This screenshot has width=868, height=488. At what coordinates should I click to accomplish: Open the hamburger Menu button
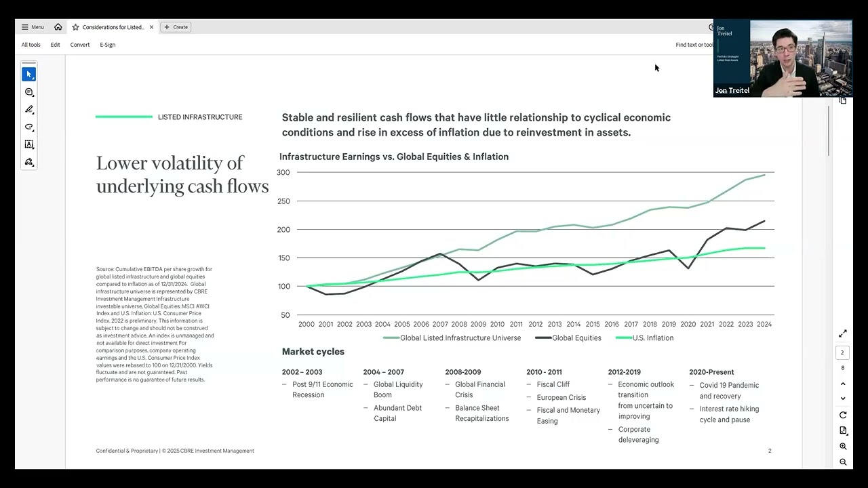pos(33,27)
